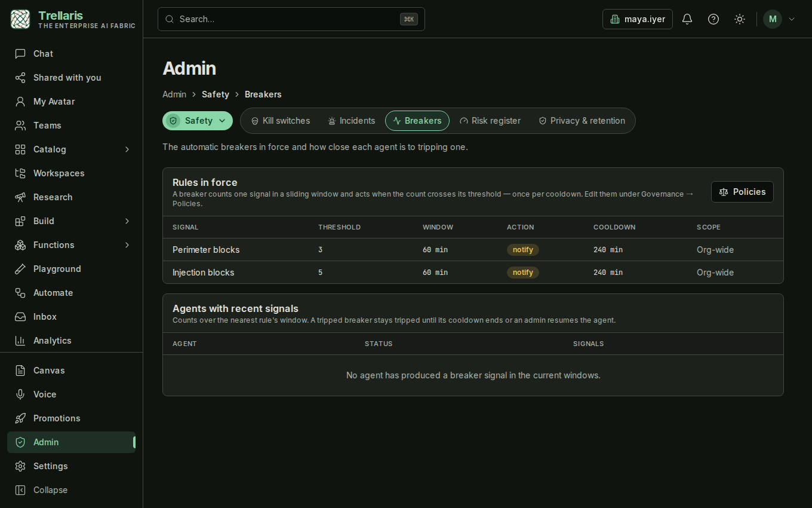The width and height of the screenshot is (812, 508).
Task: Click the notify badge for Perimeter blocks
Action: pyautogui.click(x=523, y=250)
